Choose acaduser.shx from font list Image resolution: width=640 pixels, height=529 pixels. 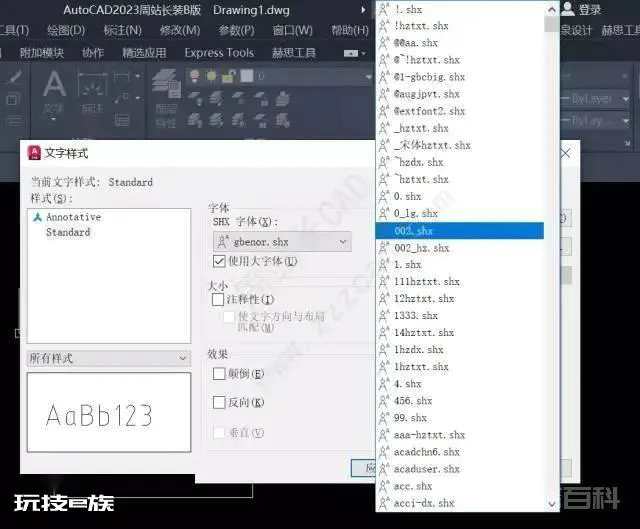pyautogui.click(x=460, y=469)
